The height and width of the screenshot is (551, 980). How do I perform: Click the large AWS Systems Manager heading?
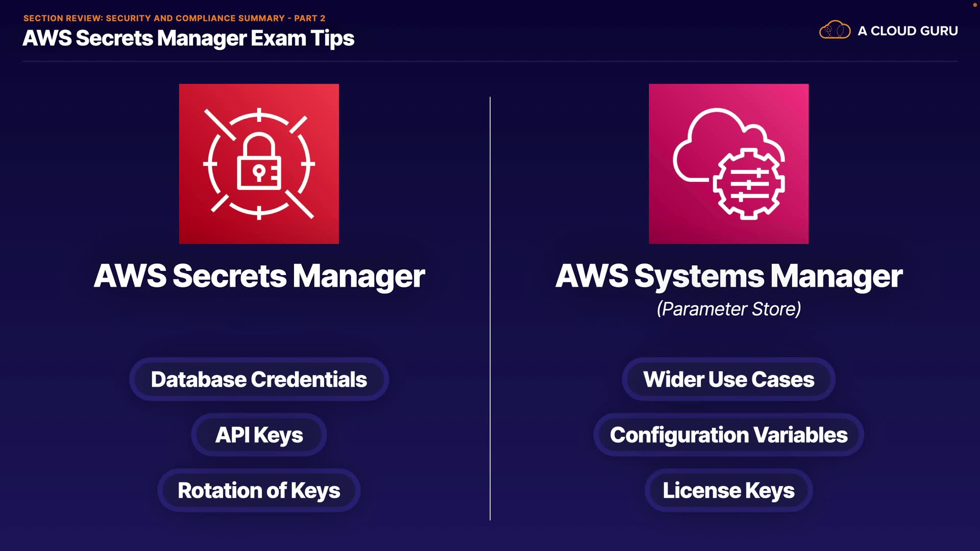coord(728,276)
